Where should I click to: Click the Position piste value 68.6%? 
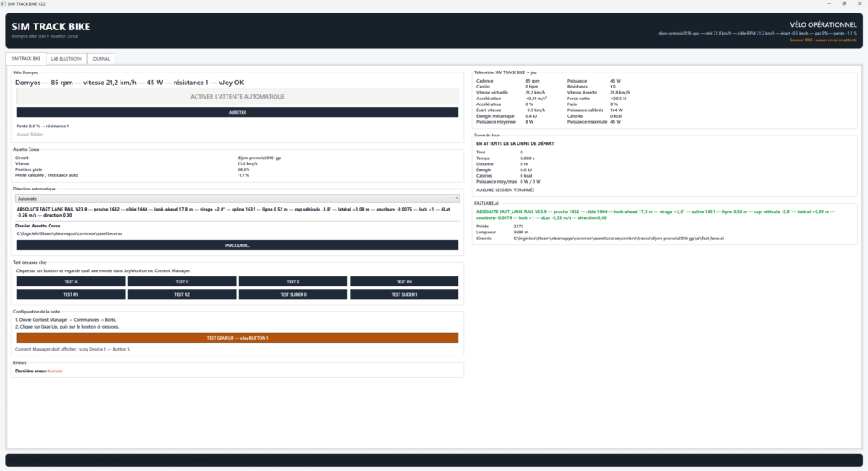click(244, 169)
